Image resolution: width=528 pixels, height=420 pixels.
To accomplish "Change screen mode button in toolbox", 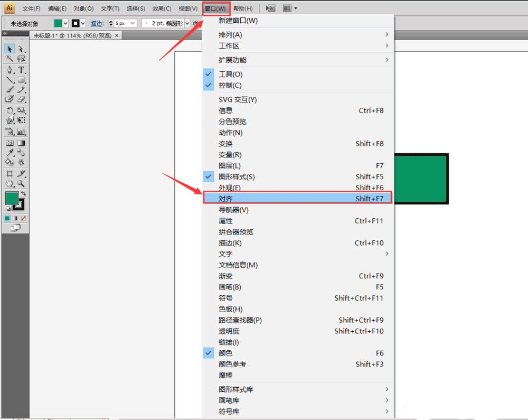I will (15, 228).
